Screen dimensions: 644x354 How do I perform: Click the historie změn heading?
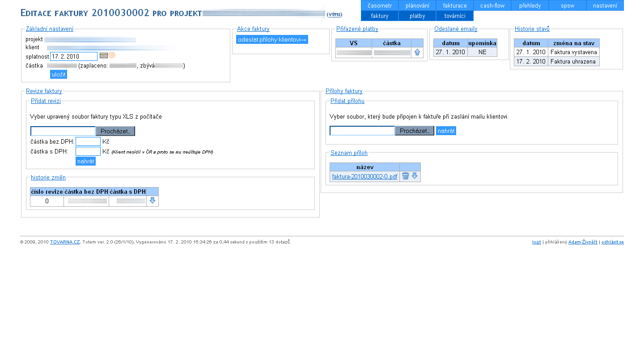[x=48, y=178]
